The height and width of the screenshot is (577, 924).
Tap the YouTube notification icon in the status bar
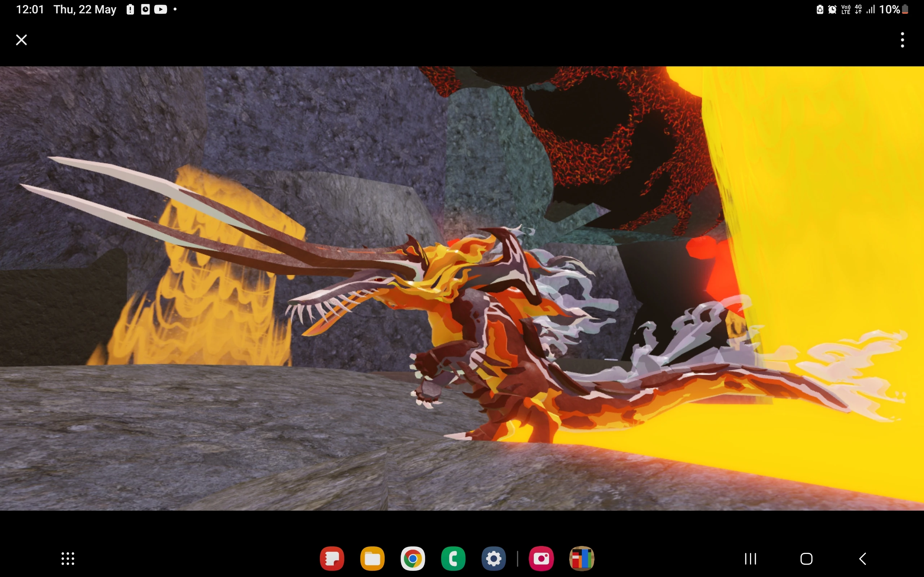(x=160, y=9)
